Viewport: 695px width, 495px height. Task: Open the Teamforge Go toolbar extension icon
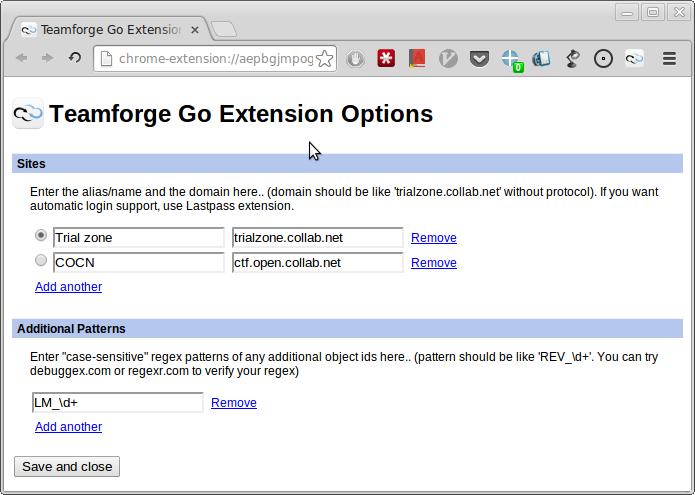pyautogui.click(x=634, y=58)
